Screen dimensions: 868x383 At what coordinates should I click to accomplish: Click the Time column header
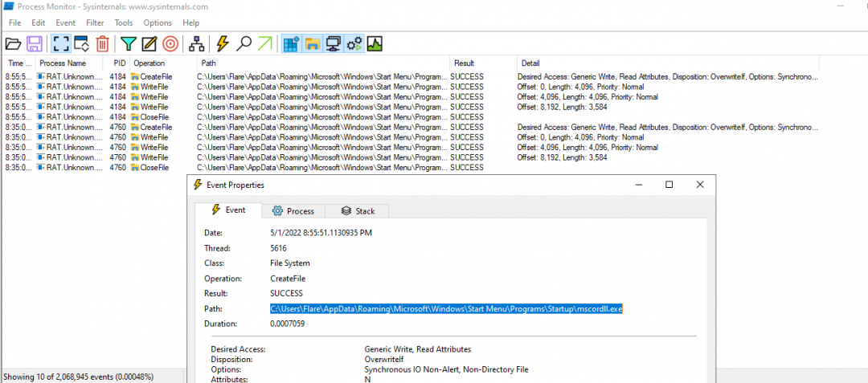[x=18, y=63]
